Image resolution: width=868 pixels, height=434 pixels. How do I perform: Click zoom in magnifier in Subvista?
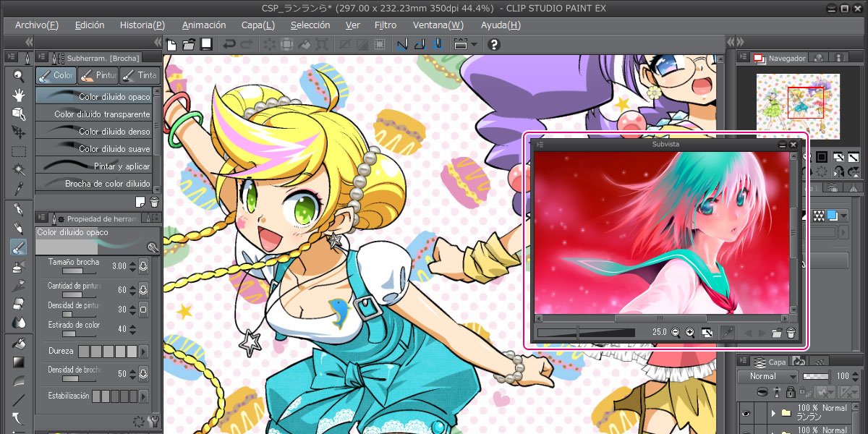(690, 333)
